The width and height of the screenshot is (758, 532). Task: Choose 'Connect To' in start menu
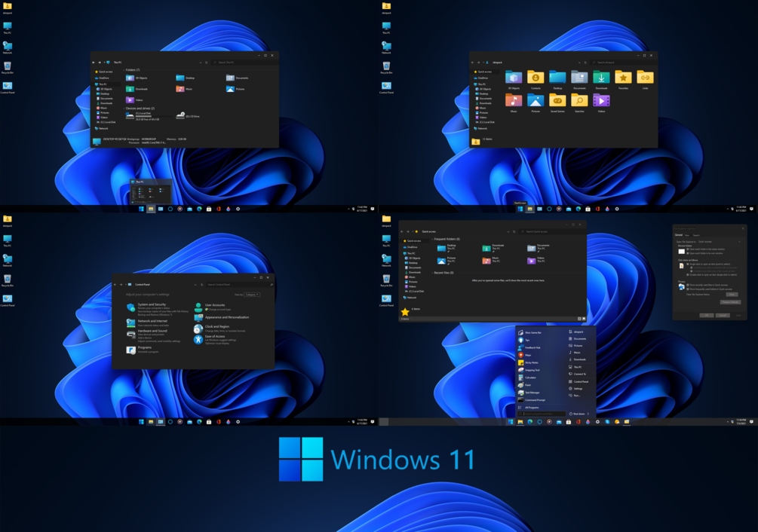(x=577, y=374)
